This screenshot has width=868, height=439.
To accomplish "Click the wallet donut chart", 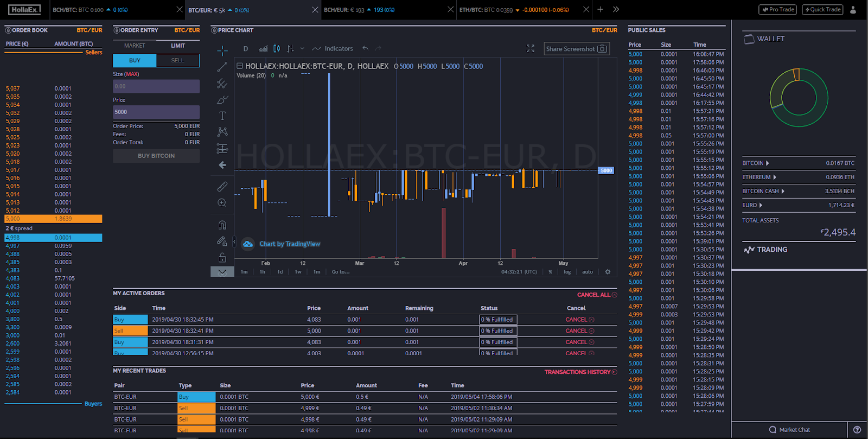I will [799, 98].
